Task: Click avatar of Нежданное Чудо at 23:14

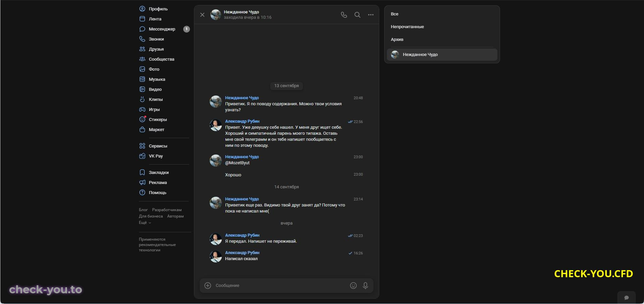Action: click(216, 203)
